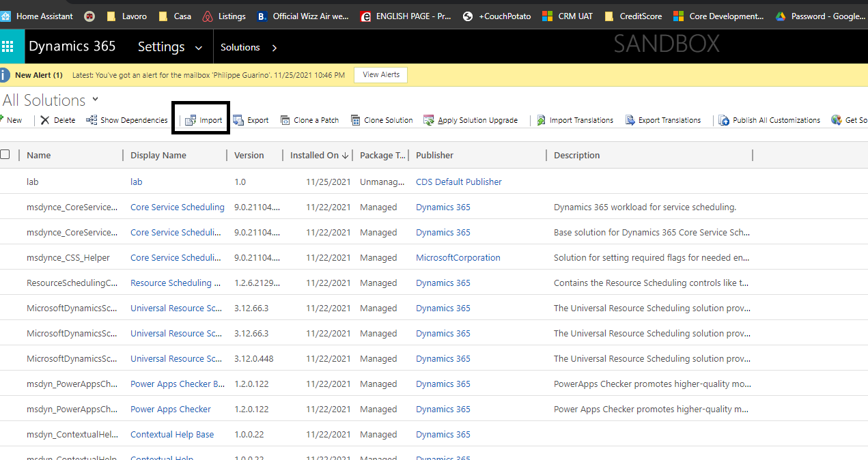
Task: Sort by the Package Type column header
Action: 382,155
